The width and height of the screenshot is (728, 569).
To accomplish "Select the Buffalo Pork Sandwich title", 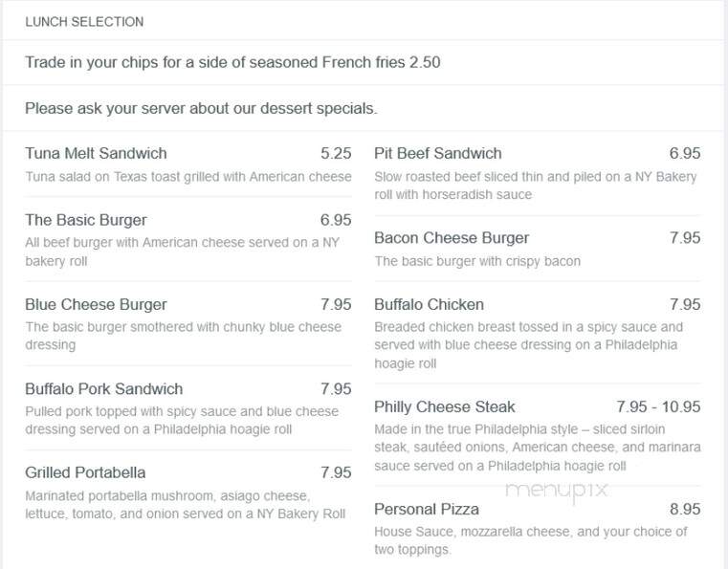I will pos(104,389).
